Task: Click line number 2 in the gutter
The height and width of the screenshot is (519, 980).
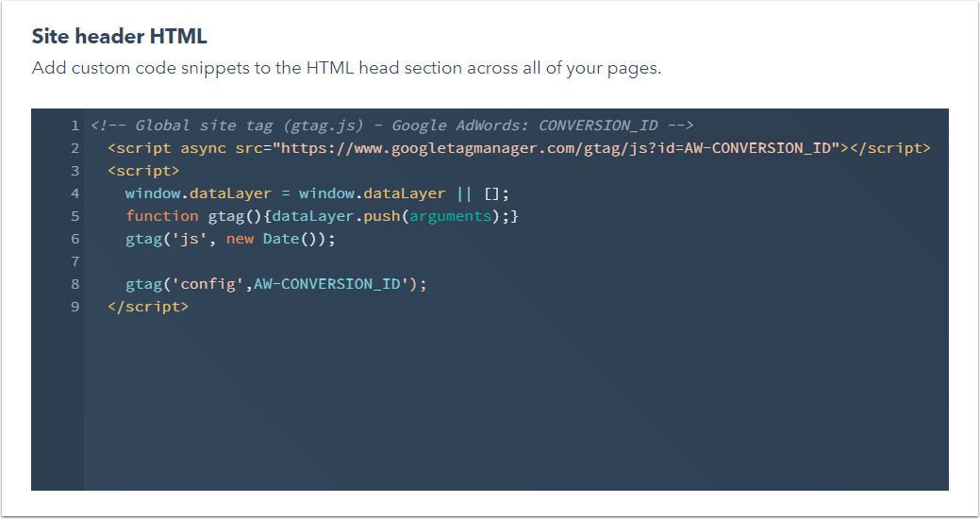Action: [x=75, y=148]
